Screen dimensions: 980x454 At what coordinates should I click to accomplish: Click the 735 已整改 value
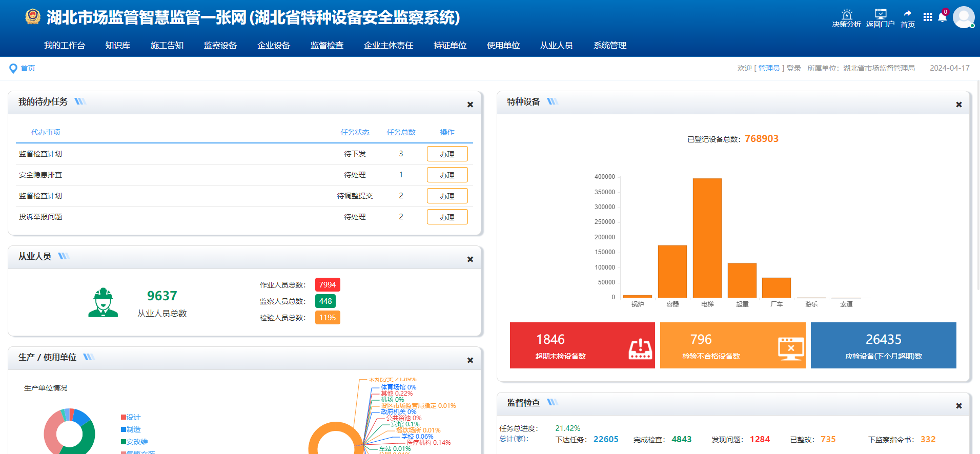click(x=828, y=440)
